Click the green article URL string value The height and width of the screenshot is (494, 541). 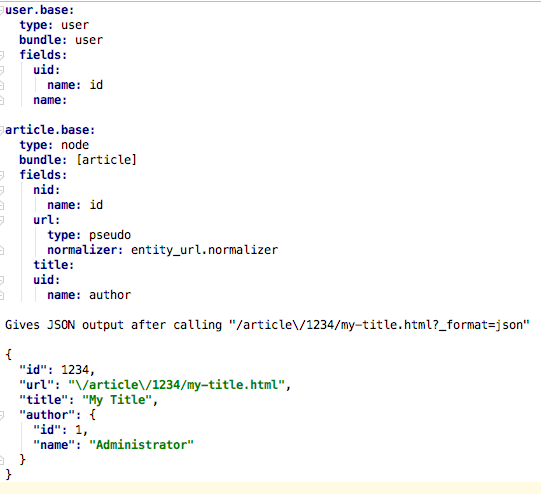click(x=177, y=385)
